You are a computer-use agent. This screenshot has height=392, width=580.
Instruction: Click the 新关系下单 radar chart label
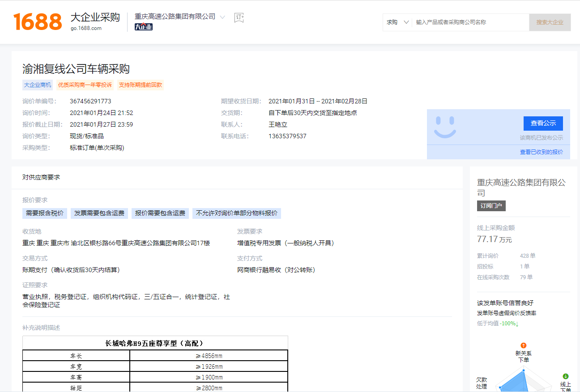pyautogui.click(x=524, y=357)
